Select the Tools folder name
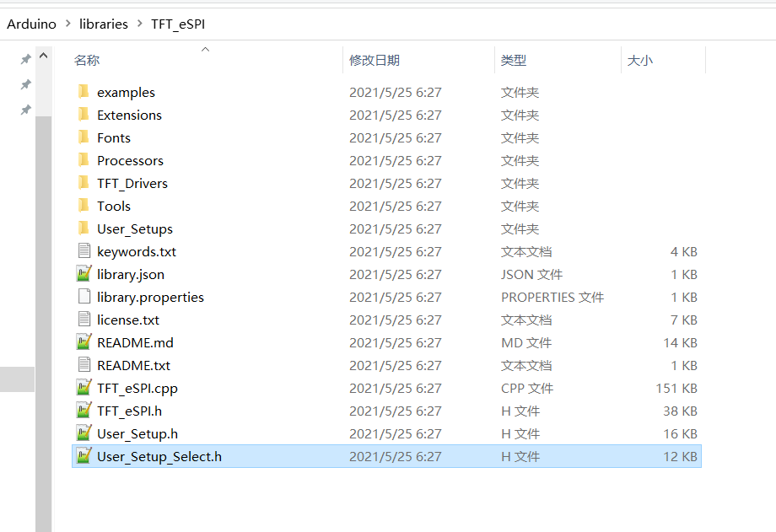 [x=114, y=206]
